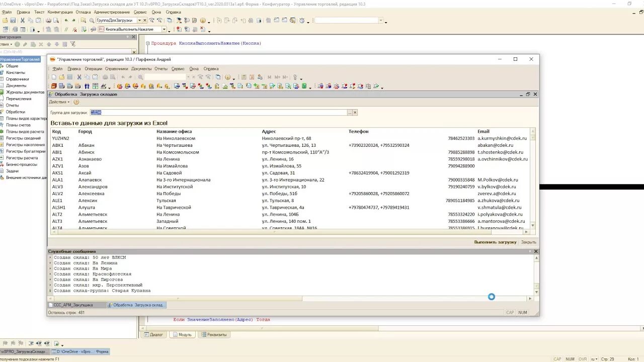Screen dimensions: 644x362
Task: Open Help info icon in Configurator toolbar
Action: coord(202,21)
